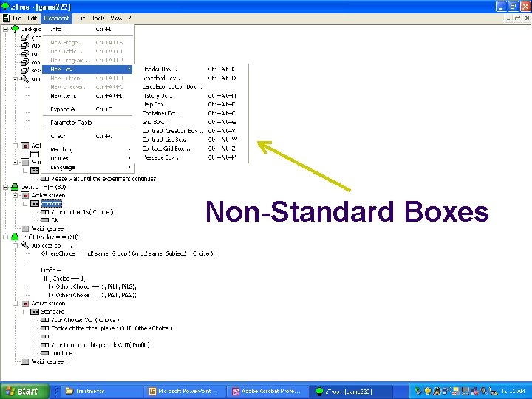The image size is (532, 399).
Task: Click the zTree taskbar button
Action: 349,391
